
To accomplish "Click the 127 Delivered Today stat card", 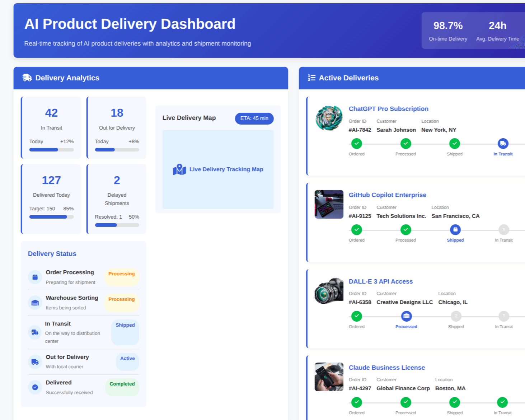I will click(51, 199).
